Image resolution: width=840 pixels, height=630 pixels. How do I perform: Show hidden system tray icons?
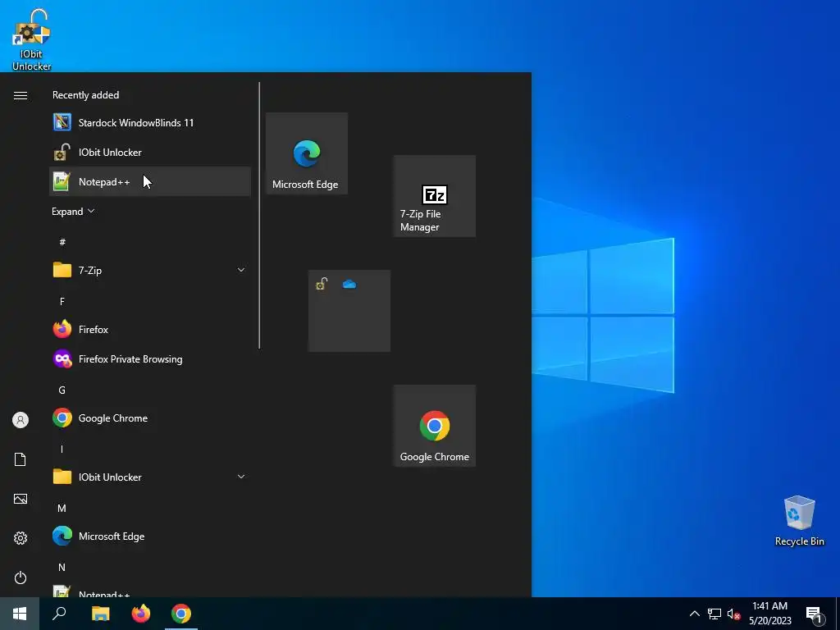pyautogui.click(x=694, y=614)
